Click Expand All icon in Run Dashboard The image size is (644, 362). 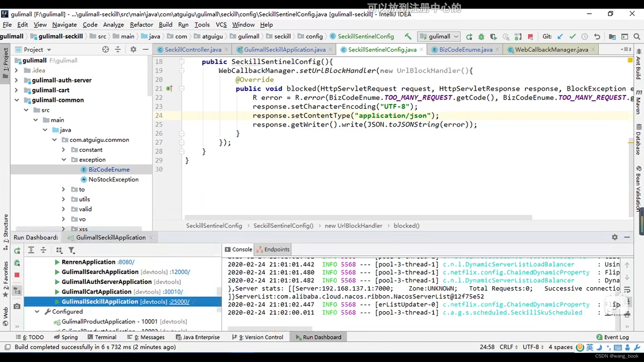tap(31, 250)
